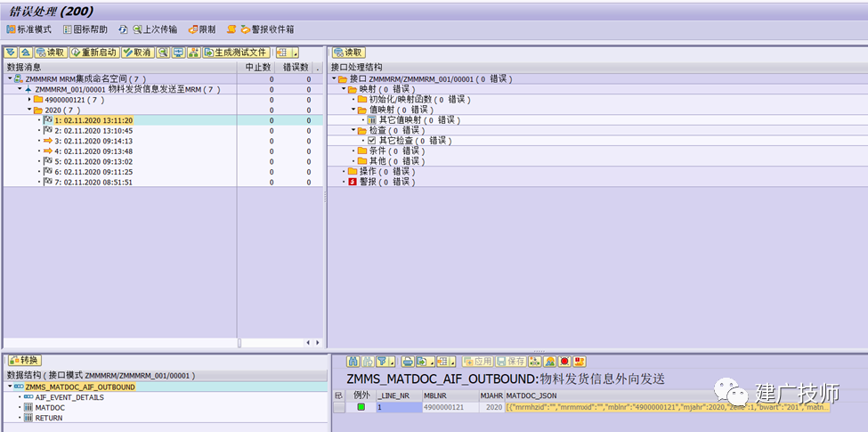Select MATDOC table node
The width and height of the screenshot is (868, 432).
[50, 408]
